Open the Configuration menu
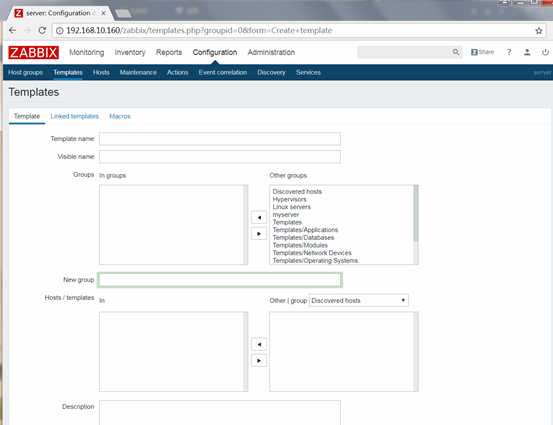This screenshot has width=553, height=425. click(215, 53)
